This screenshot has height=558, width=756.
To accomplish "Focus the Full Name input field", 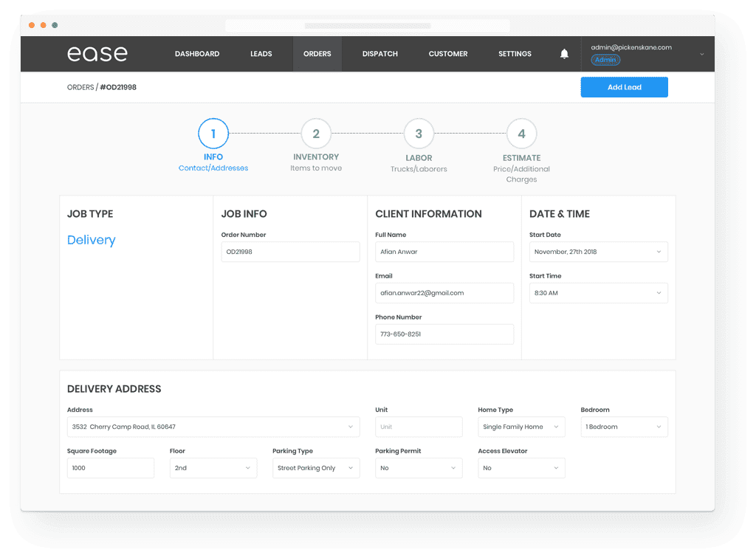I will pyautogui.click(x=444, y=252).
